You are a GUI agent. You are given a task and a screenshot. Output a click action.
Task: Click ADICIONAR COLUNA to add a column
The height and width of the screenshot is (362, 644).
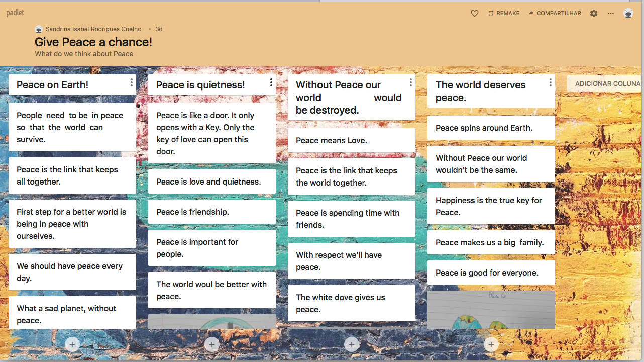click(605, 83)
